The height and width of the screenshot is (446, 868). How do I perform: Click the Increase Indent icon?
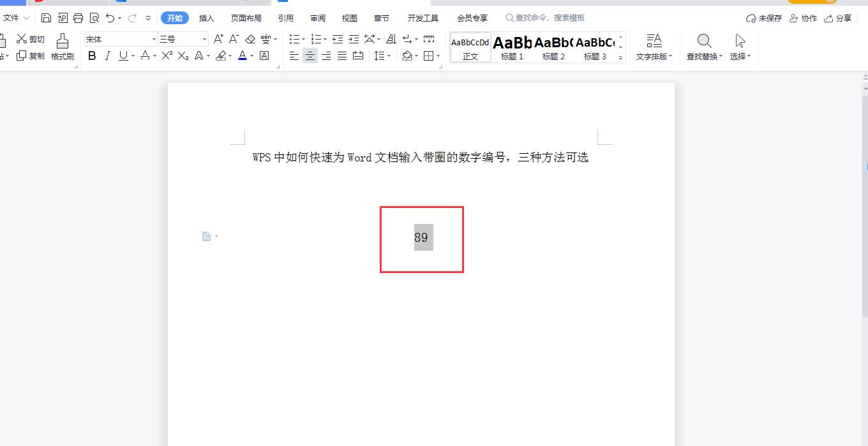pos(354,39)
